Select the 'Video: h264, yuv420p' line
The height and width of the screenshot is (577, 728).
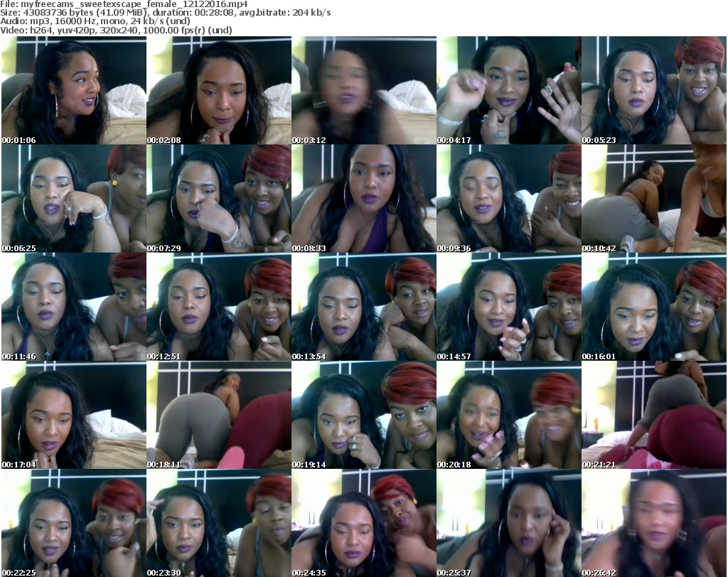(x=116, y=30)
